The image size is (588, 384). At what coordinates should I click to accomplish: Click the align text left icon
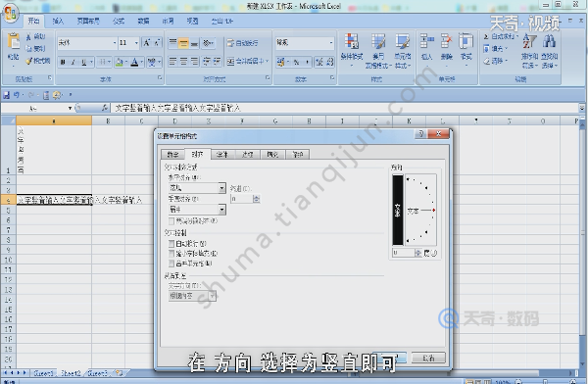(172, 61)
